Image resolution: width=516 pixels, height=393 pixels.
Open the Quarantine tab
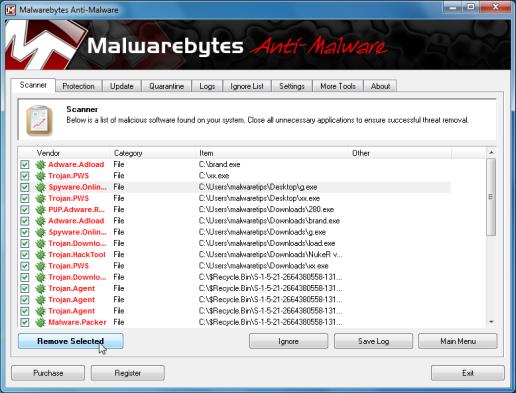166,86
